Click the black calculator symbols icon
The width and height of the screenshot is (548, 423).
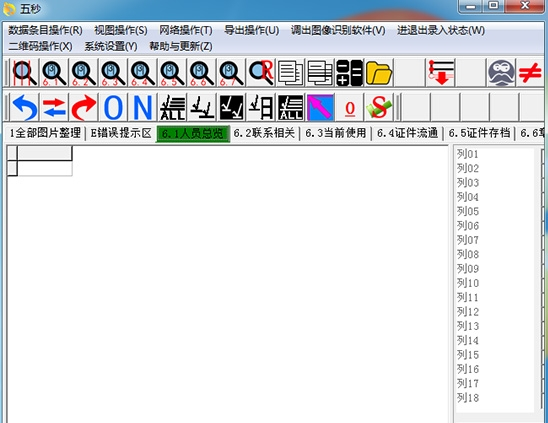pyautogui.click(x=349, y=73)
